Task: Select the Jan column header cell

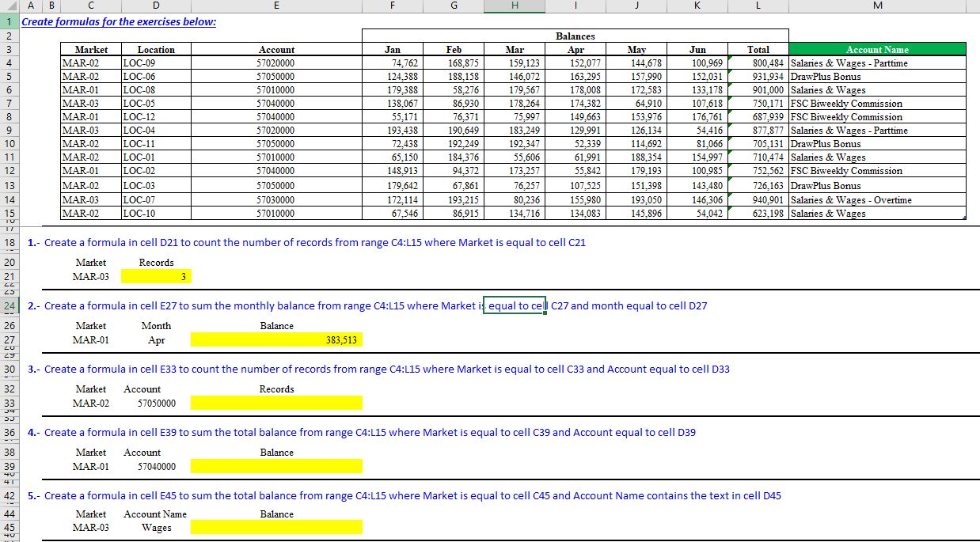Action: pos(393,48)
